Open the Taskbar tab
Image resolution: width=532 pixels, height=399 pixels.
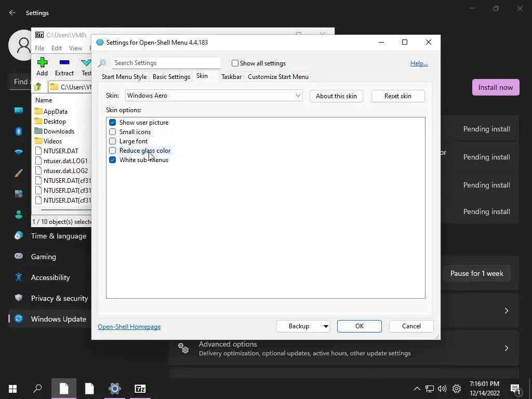[231, 77]
